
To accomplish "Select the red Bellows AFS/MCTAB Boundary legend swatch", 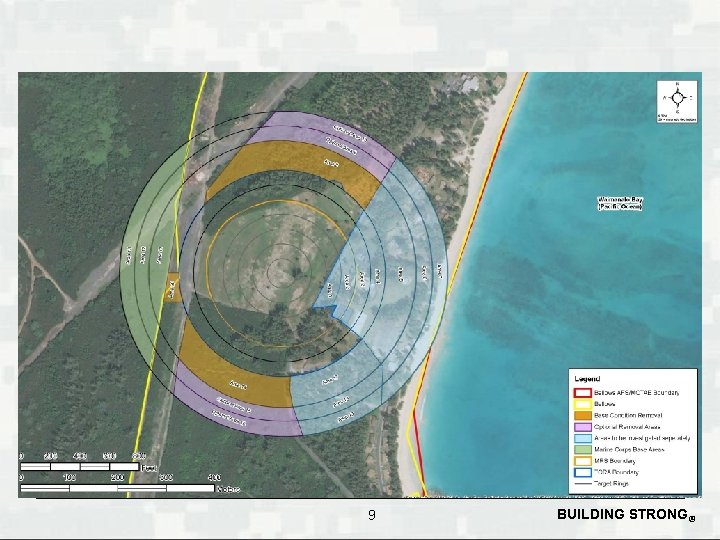I will [x=583, y=393].
